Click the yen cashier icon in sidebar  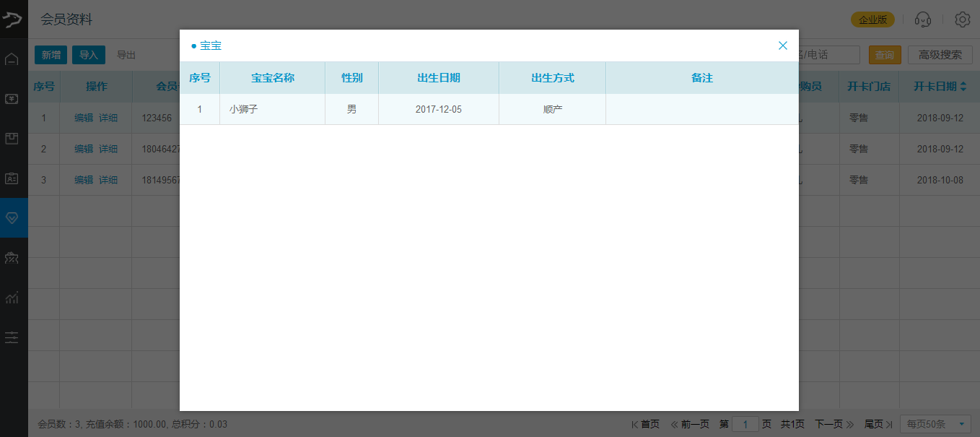[12, 99]
